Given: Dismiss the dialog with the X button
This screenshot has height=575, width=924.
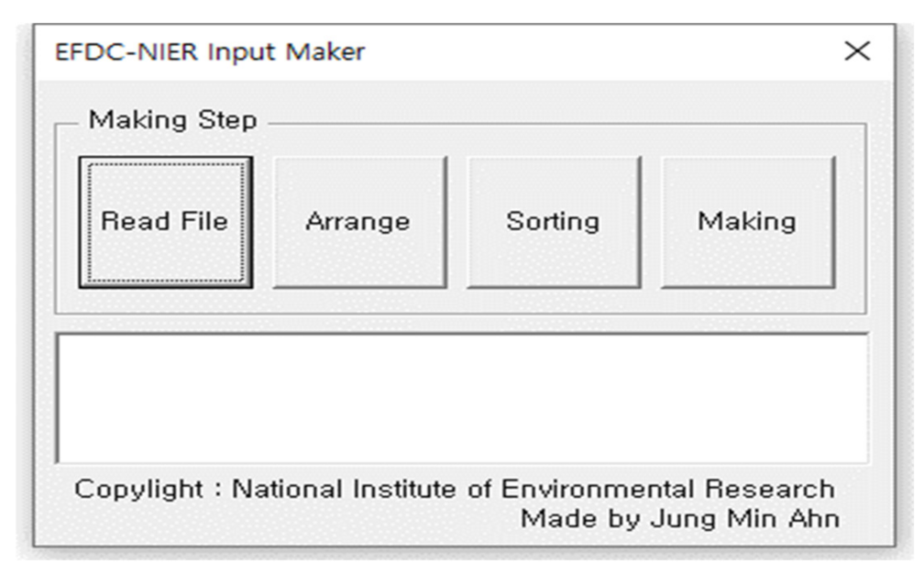Looking at the screenshot, I should (x=856, y=51).
